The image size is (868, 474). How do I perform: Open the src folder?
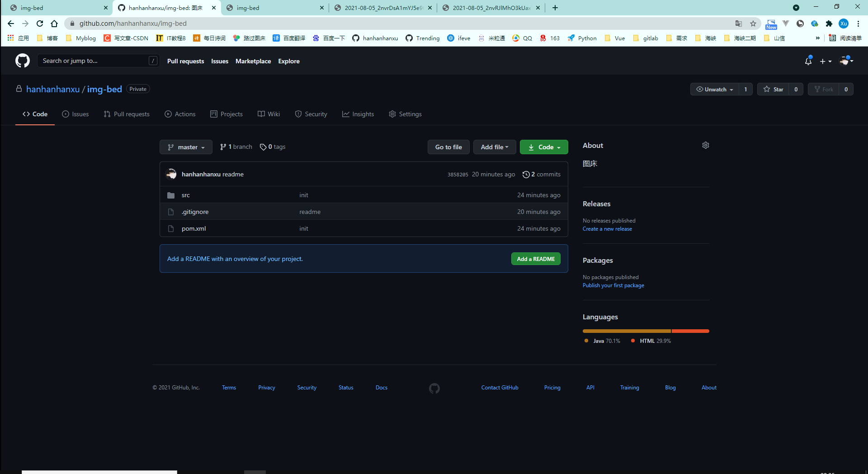point(185,195)
